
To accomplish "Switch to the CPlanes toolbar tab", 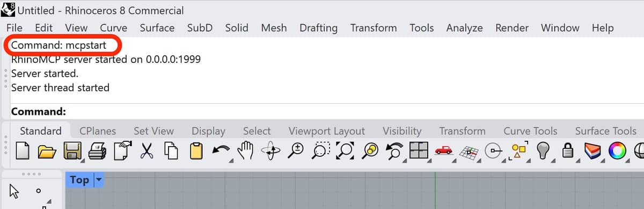I will pyautogui.click(x=98, y=131).
